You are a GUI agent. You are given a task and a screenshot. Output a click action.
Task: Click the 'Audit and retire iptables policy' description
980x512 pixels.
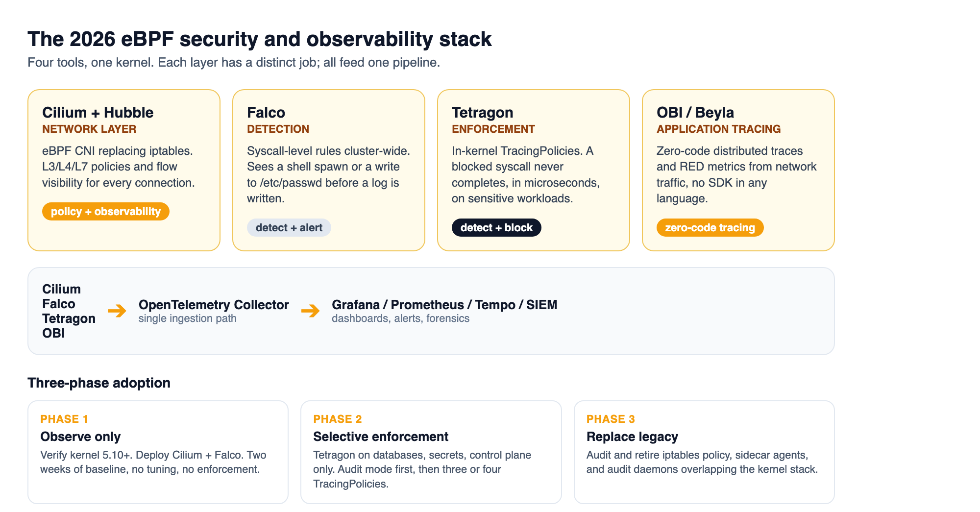(702, 462)
